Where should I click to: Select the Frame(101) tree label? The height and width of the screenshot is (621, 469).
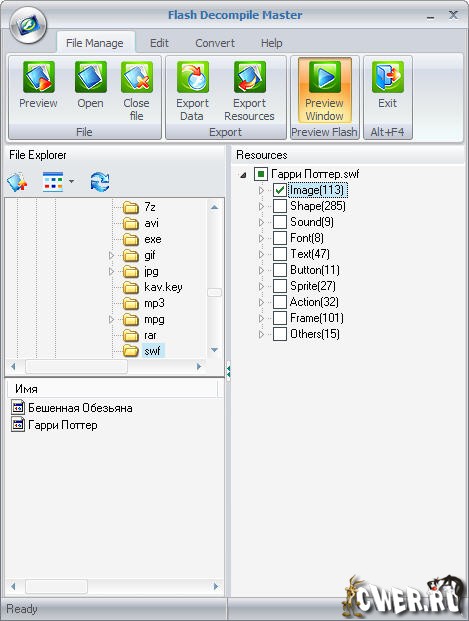tap(316, 318)
